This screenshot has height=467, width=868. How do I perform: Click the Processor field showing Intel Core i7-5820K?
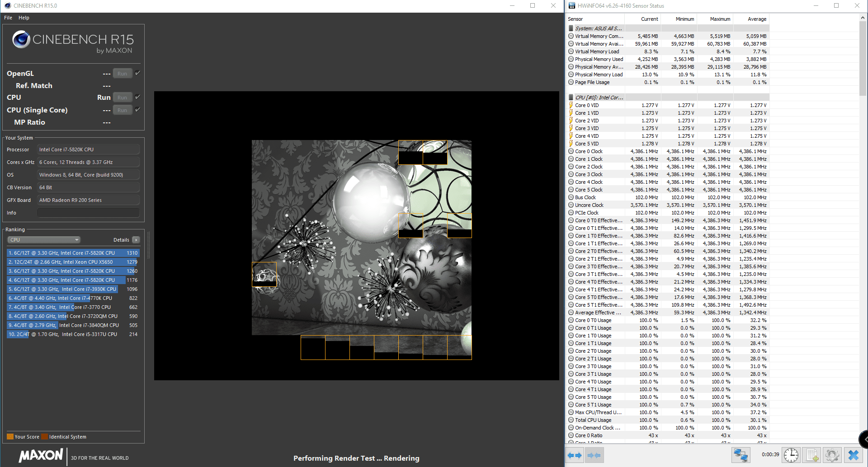[88, 149]
